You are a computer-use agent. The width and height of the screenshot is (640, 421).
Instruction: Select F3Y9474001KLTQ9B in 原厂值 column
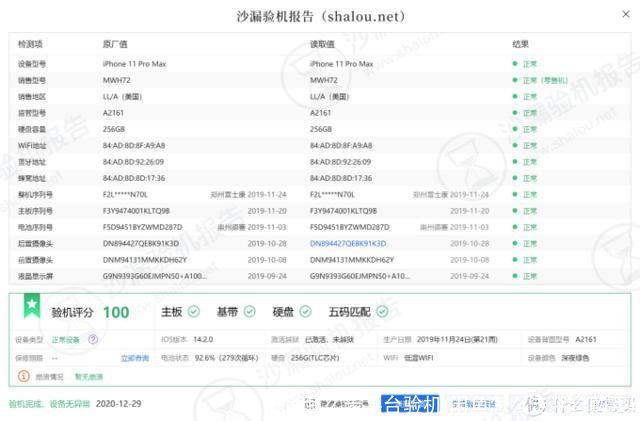(136, 211)
